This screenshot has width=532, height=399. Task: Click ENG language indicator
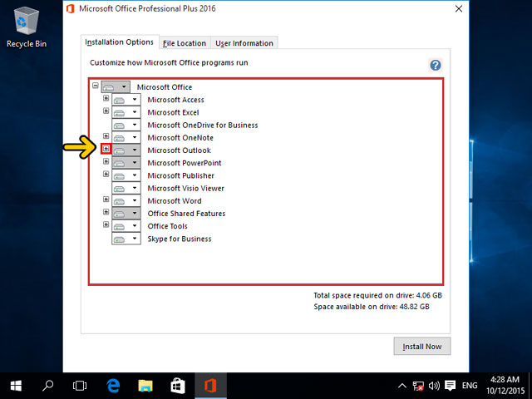point(470,386)
